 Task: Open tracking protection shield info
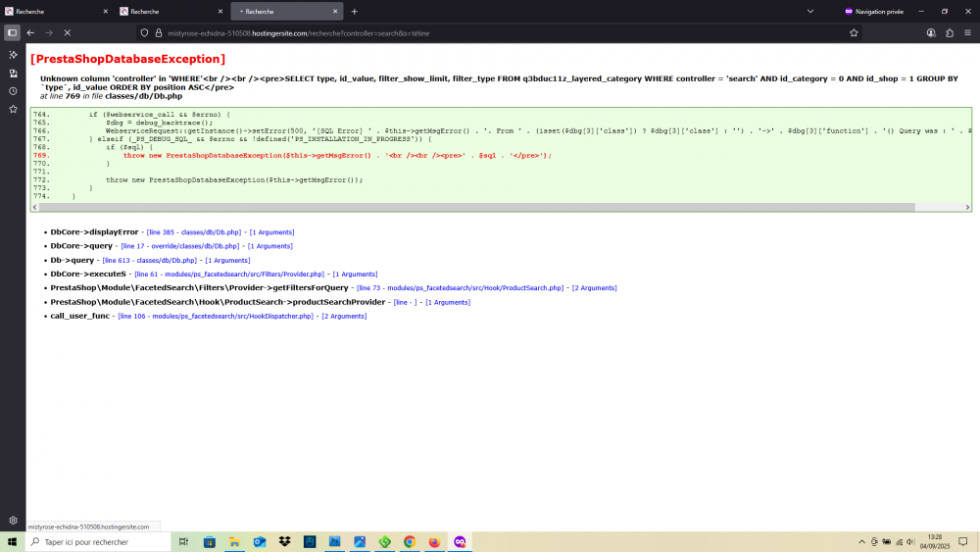144,33
